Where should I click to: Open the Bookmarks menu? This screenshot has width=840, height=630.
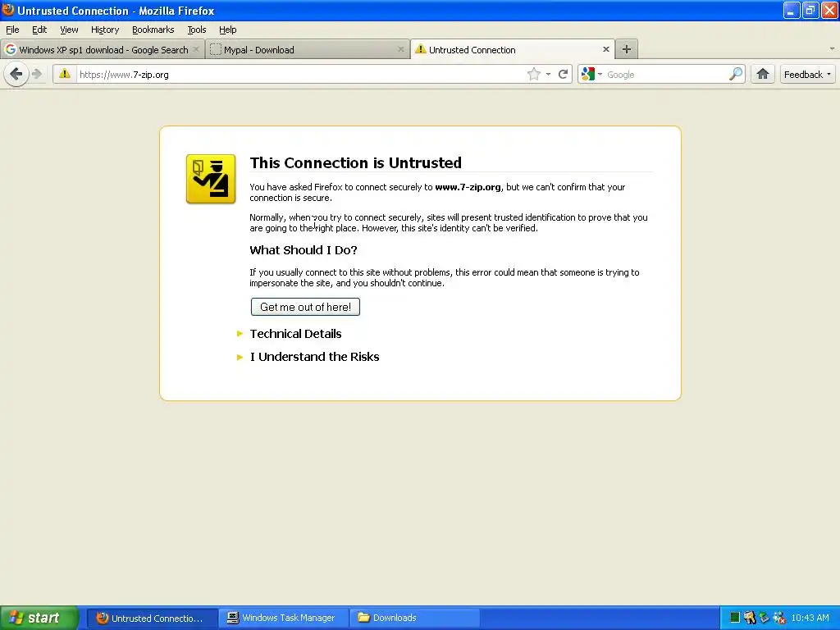pos(153,30)
